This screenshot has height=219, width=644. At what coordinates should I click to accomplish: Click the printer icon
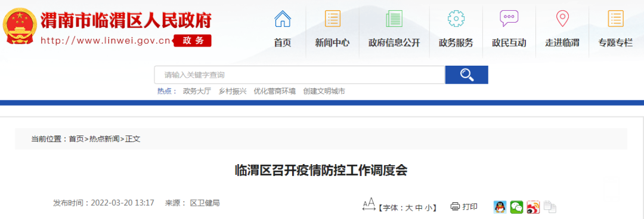(x=454, y=206)
